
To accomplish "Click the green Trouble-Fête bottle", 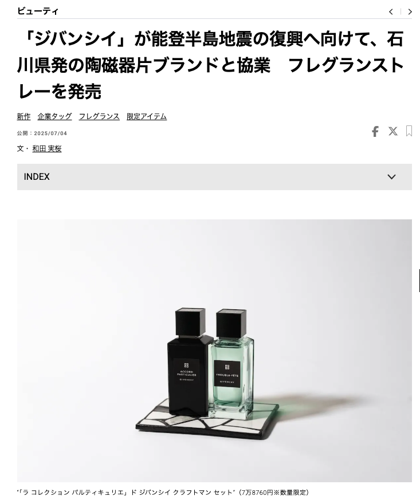I will point(231,364).
